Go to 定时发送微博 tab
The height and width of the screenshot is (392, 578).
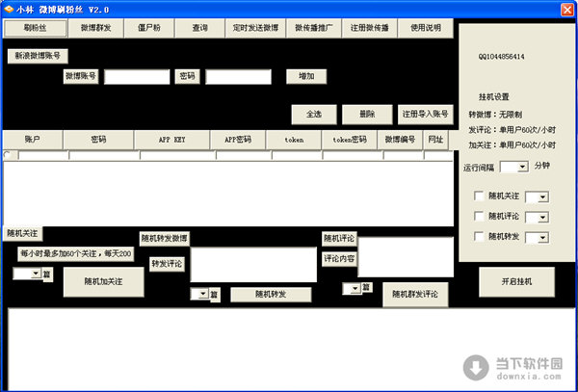[255, 28]
